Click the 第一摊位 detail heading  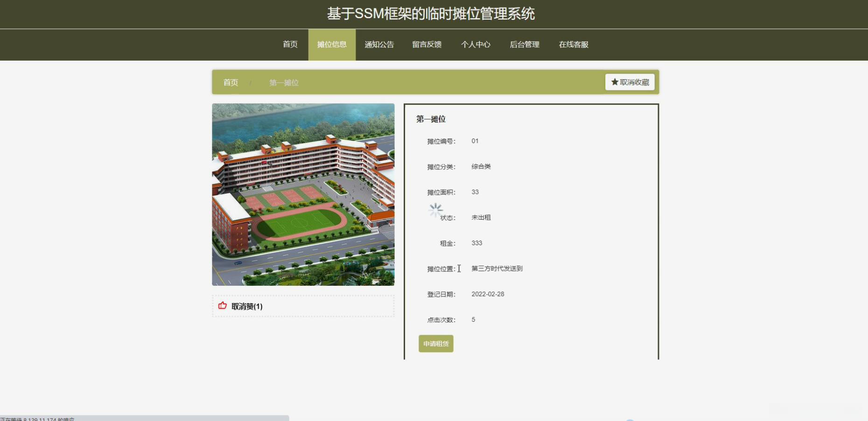[431, 119]
